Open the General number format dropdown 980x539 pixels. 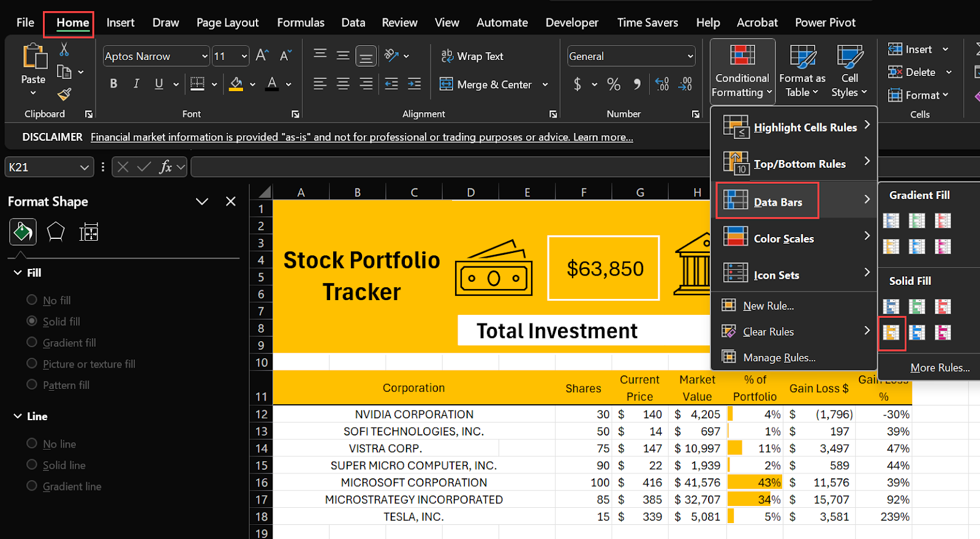point(690,56)
